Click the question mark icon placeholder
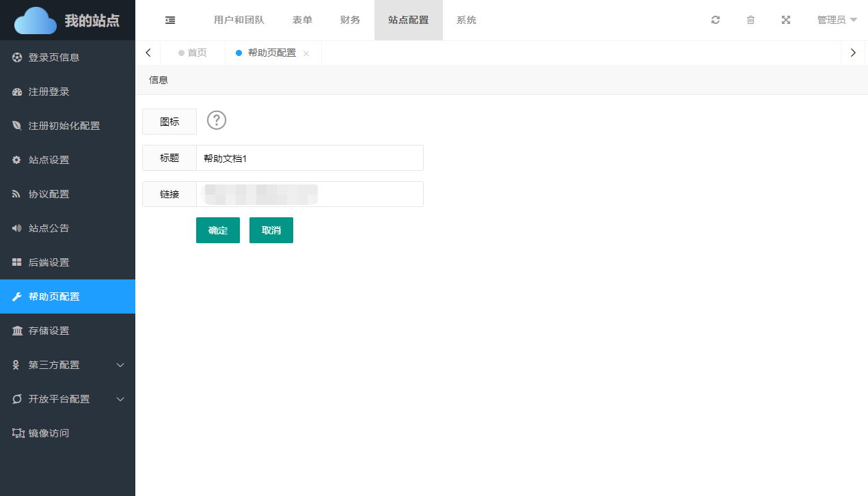Image resolution: width=868 pixels, height=496 pixels. tap(217, 120)
